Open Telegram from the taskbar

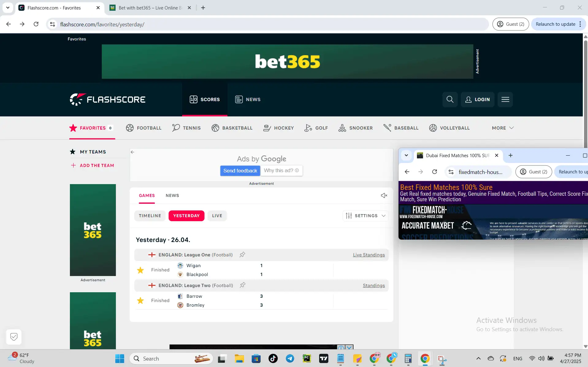click(290, 358)
